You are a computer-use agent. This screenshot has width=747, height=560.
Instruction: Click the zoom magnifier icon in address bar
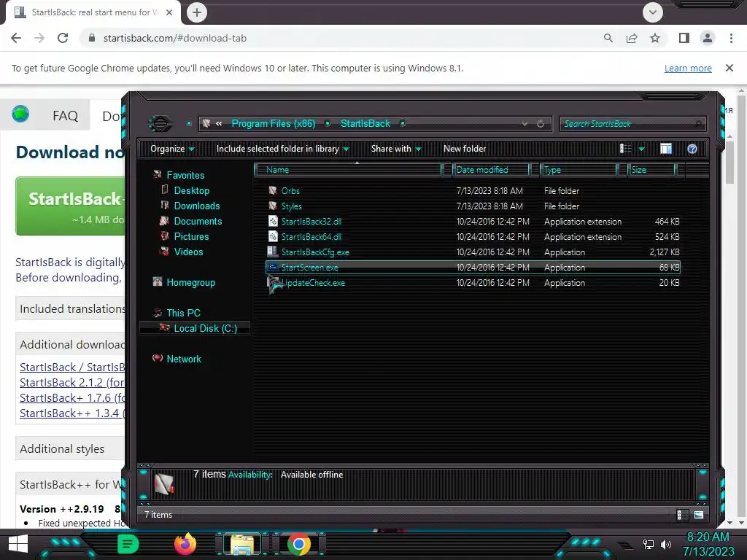(x=608, y=38)
